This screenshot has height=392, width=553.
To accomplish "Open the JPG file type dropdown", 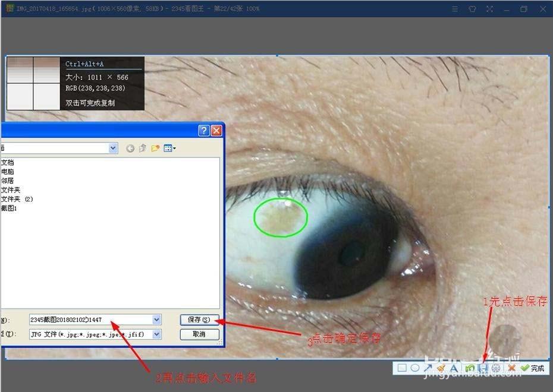I will [156, 334].
